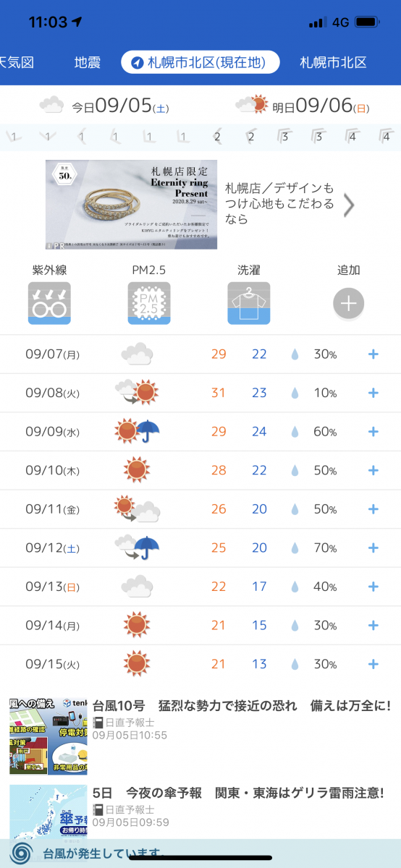
Task: Switch to the second 札幌市北区 tab
Action: click(334, 62)
